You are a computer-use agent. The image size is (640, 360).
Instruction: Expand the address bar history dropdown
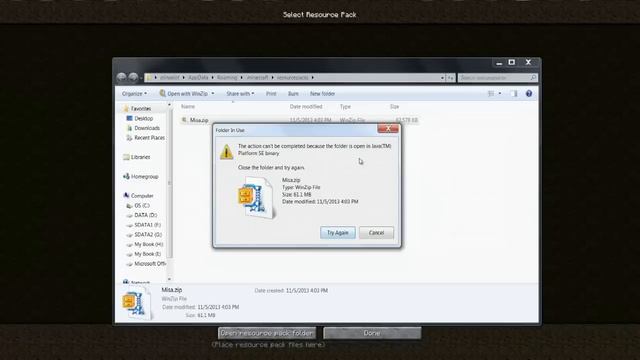pos(442,77)
